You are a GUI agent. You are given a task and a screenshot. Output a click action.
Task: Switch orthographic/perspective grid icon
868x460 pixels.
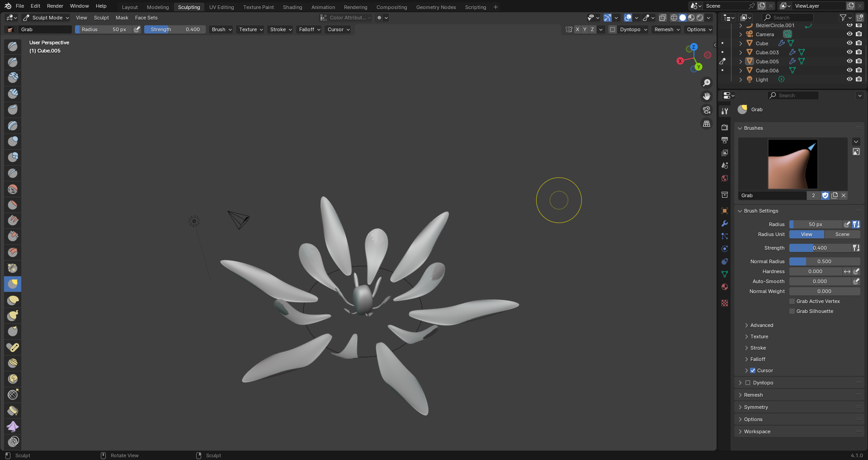point(707,123)
